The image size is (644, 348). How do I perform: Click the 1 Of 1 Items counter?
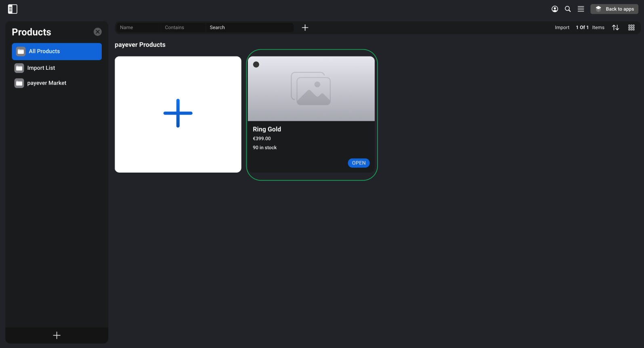tap(590, 27)
